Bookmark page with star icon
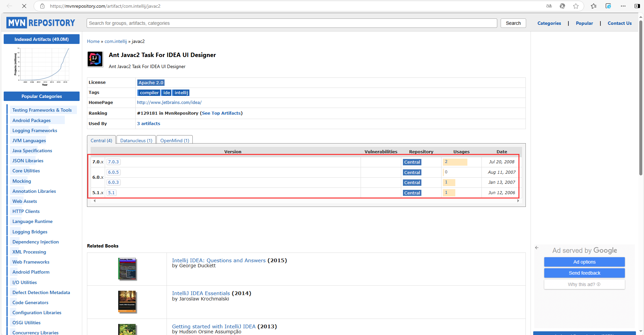The image size is (644, 335). [x=576, y=6]
